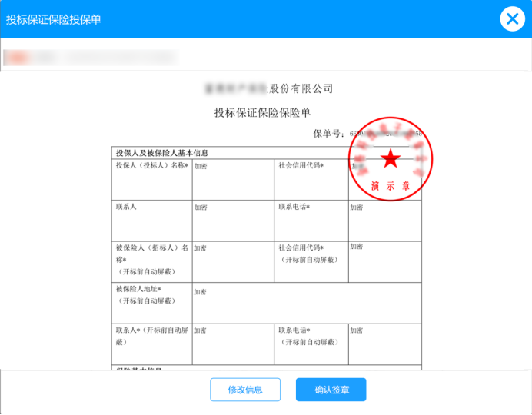Screen dimensions: 532x415
Task: Click the document heading 投标保证保险保险单
Action: pyautogui.click(x=262, y=113)
